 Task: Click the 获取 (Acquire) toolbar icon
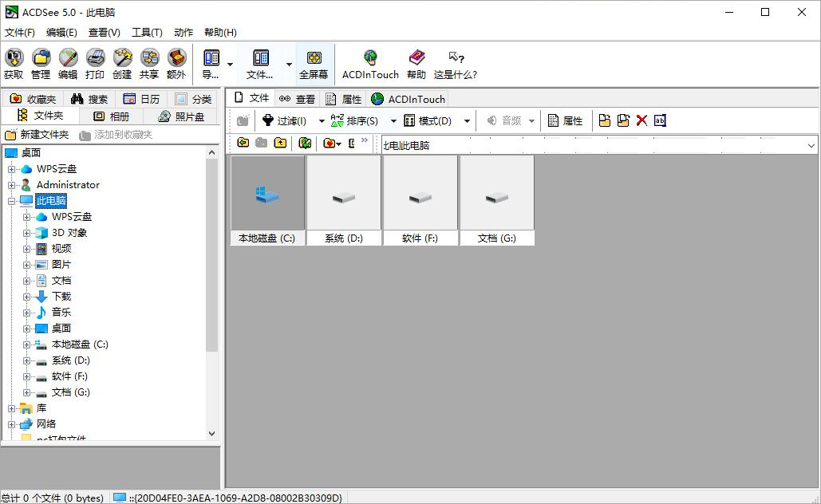click(x=14, y=64)
